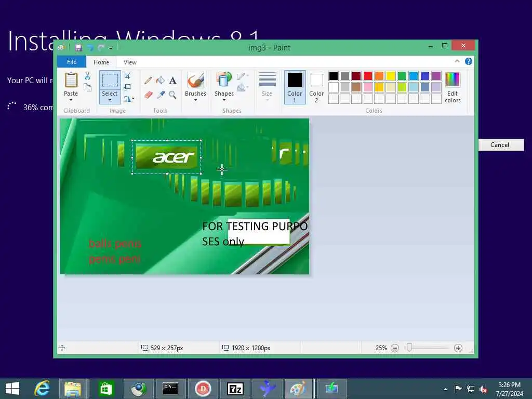
Task: Pick the green color swatch
Action: 402,76
